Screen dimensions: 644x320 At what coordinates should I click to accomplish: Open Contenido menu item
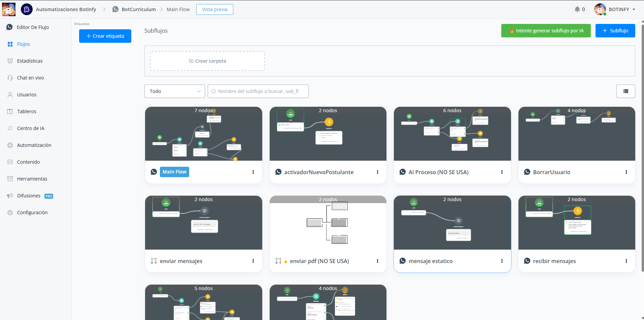click(x=29, y=162)
